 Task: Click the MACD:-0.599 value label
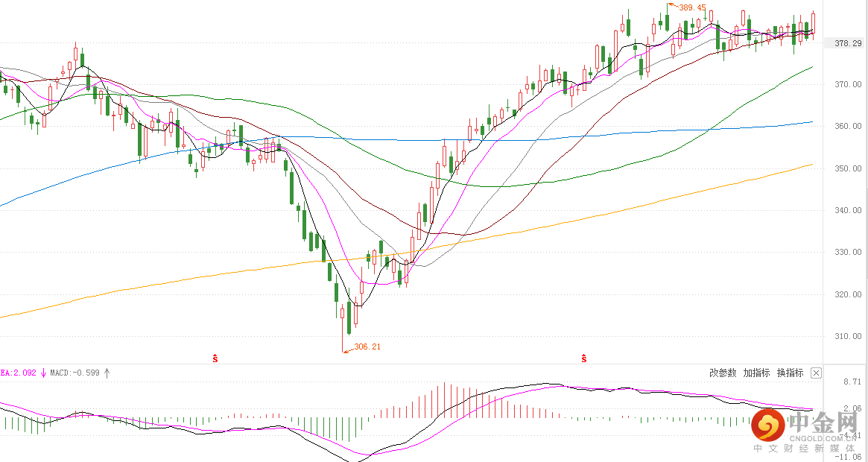pos(75,373)
